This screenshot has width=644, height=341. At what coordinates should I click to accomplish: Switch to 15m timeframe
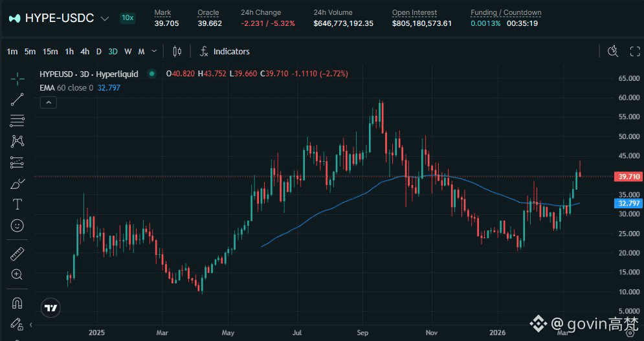(50, 51)
